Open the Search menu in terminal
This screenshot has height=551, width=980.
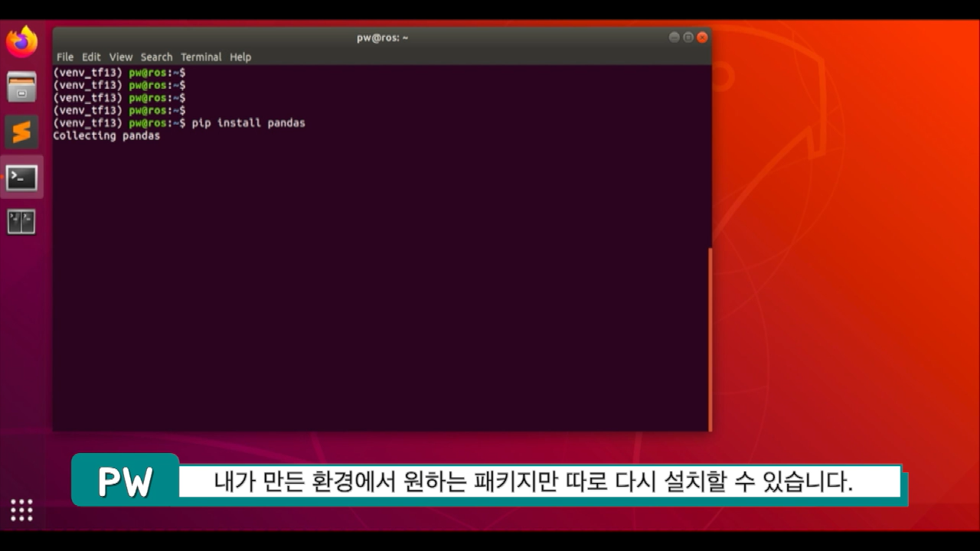tap(156, 57)
